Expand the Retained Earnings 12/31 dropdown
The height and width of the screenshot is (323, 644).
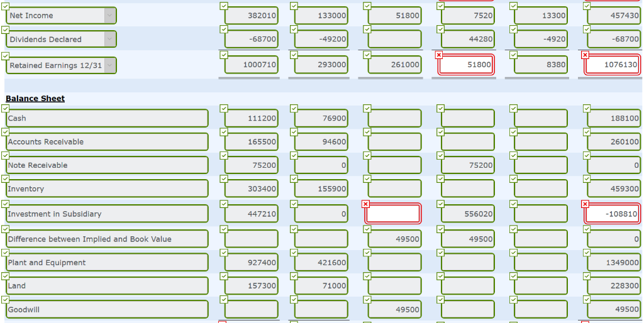(x=61, y=65)
